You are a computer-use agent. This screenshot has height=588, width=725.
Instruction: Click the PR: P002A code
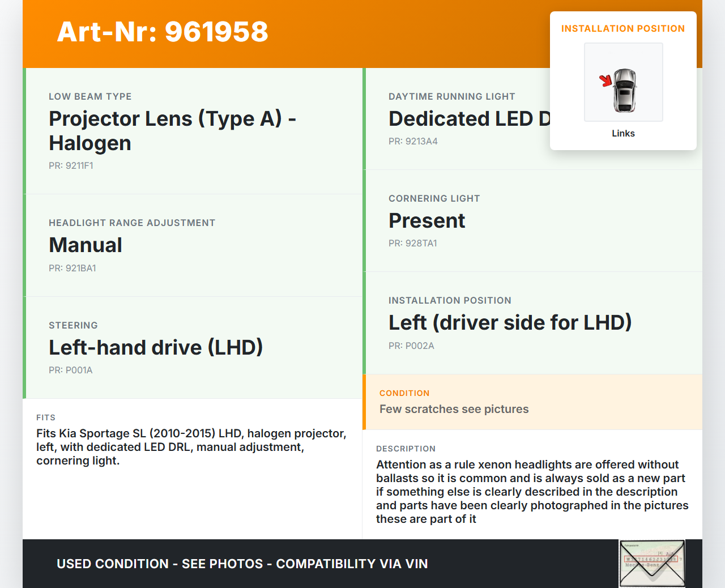pos(411,346)
